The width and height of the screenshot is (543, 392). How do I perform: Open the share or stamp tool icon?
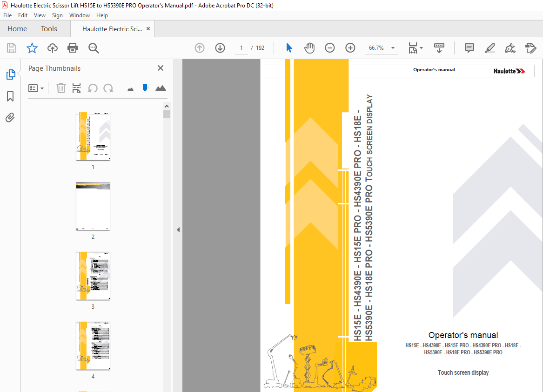[x=530, y=48]
